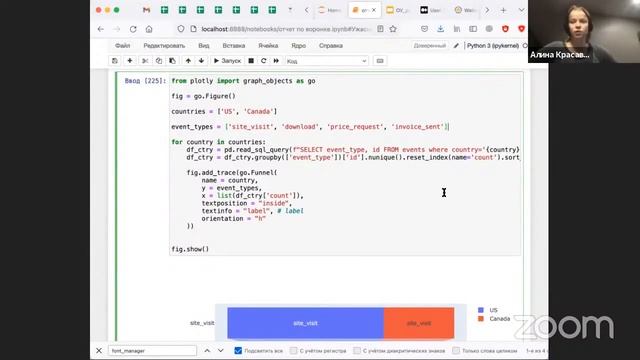Select the Zoom participant video thumbnail
This screenshot has height=360, width=640.
pyautogui.click(x=584, y=31)
